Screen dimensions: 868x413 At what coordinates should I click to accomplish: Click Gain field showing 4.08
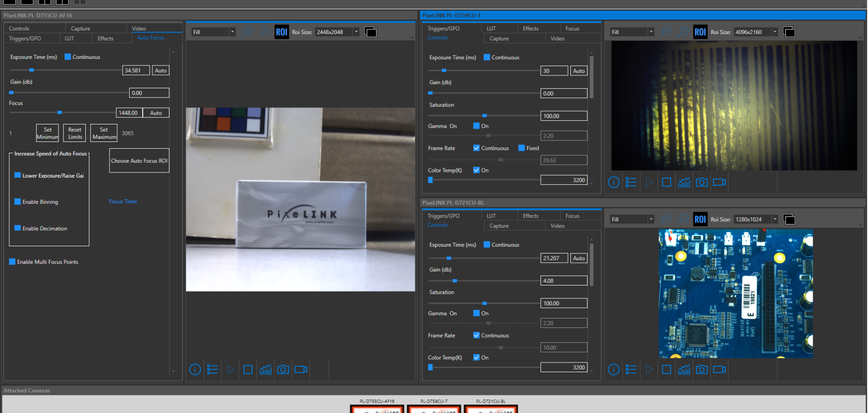(564, 280)
